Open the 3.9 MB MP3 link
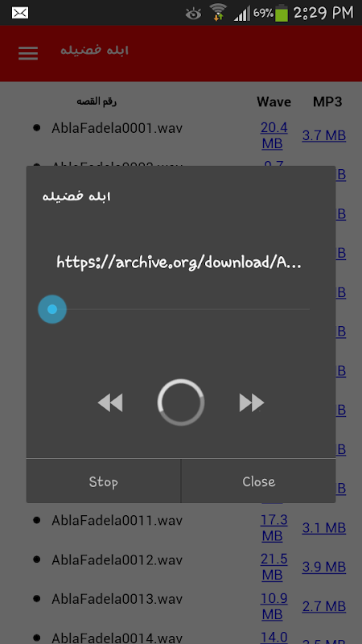 point(324,568)
